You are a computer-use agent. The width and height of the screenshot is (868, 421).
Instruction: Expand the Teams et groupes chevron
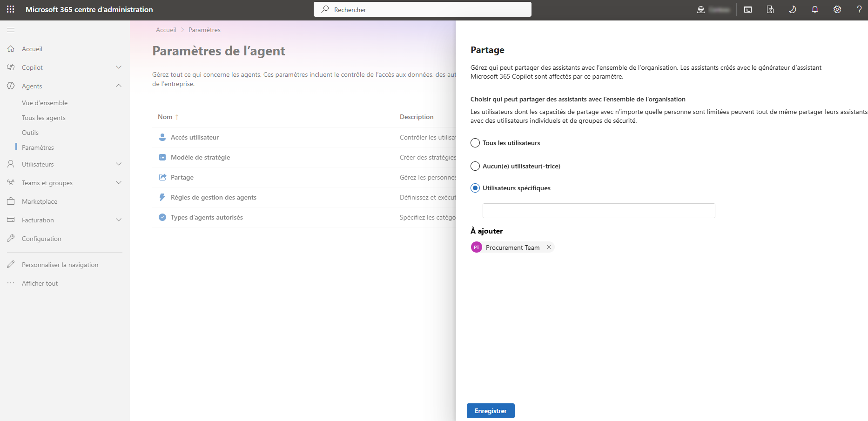coord(119,183)
